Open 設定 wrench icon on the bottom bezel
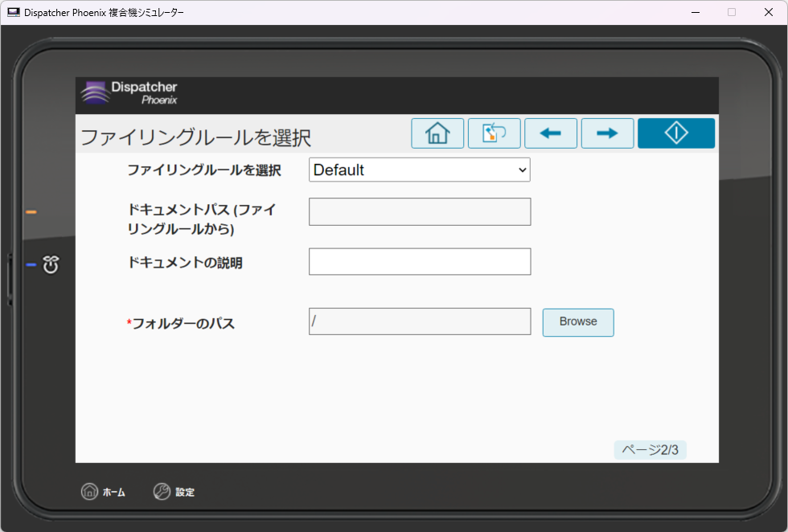 point(162,492)
